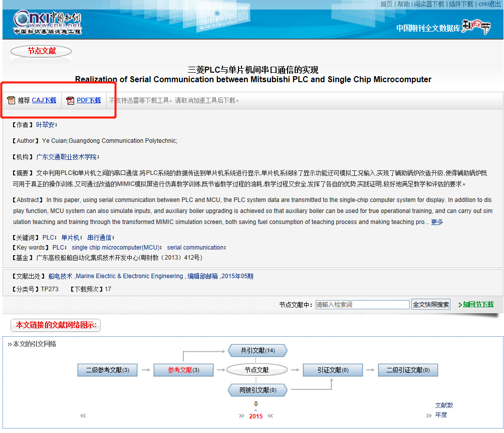
Task: Click the » arrow beside 年度
Action: coord(429,415)
